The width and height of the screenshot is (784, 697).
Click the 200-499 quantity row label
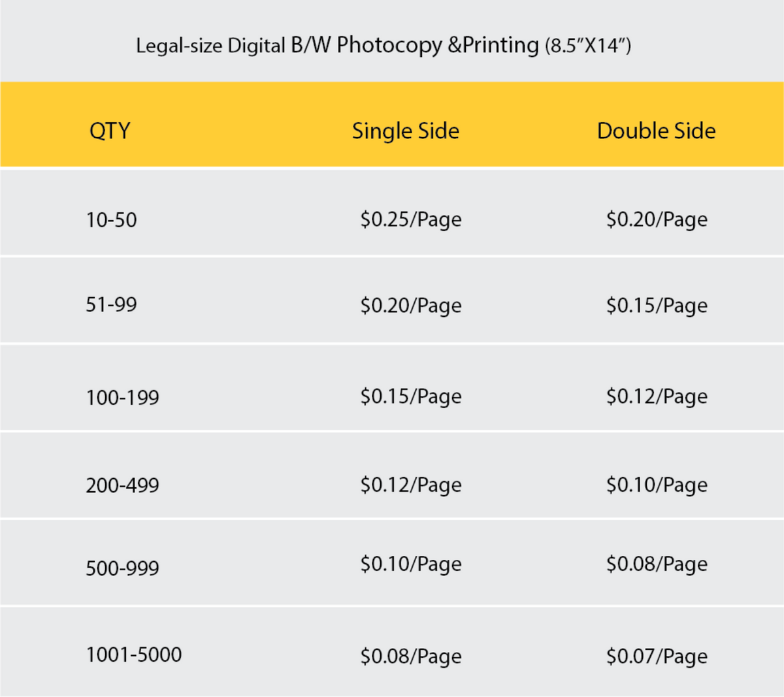(122, 485)
